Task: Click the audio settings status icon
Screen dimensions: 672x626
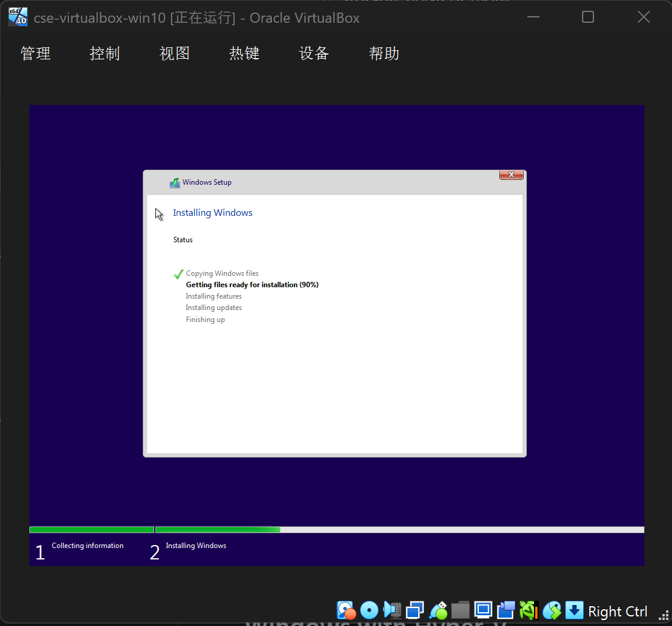Action: pos(392,610)
